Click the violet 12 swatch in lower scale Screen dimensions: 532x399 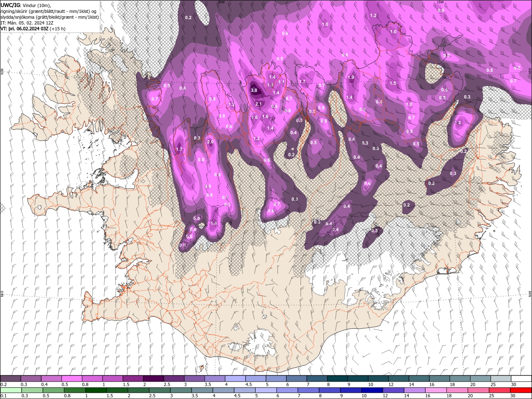393,390
